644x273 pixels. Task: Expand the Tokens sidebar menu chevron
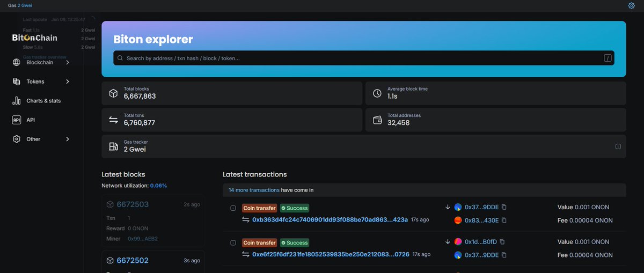[68, 82]
